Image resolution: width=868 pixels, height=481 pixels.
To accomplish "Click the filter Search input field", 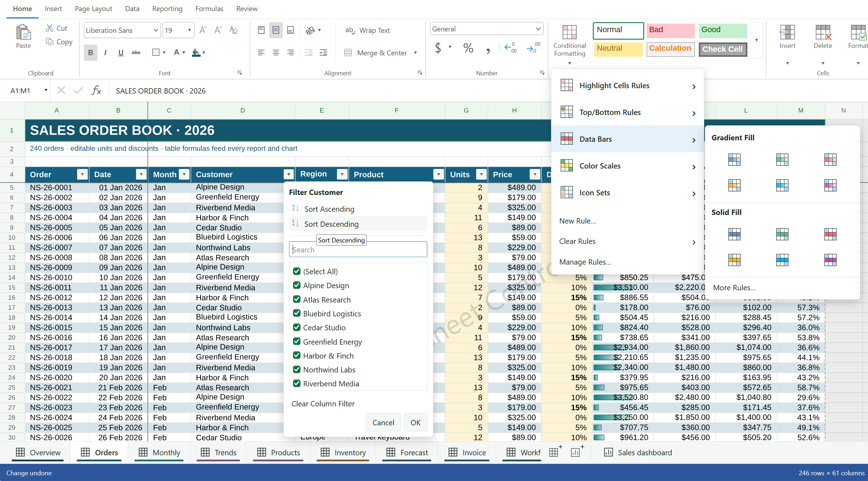I will (x=358, y=249).
